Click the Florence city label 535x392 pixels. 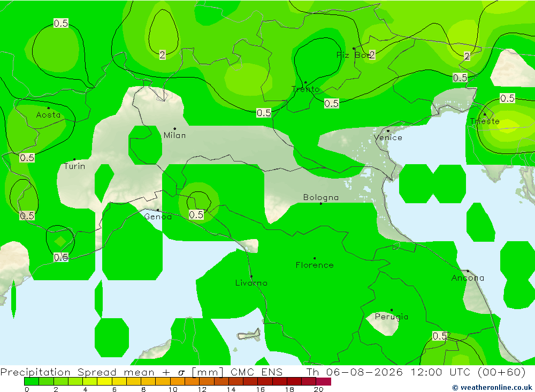[315, 265]
